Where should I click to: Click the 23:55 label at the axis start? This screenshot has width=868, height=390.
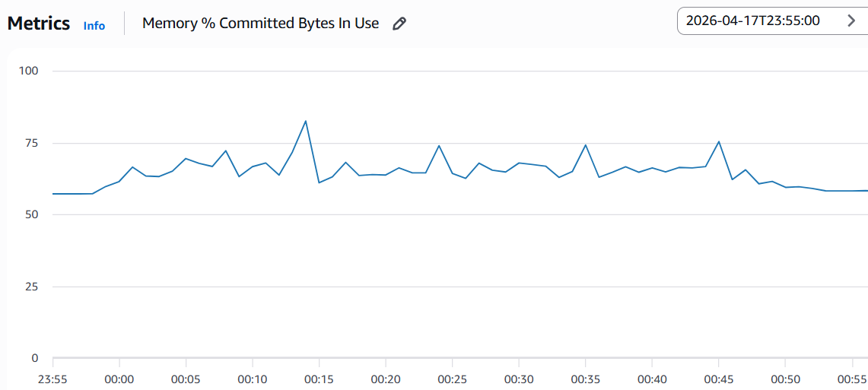53,379
